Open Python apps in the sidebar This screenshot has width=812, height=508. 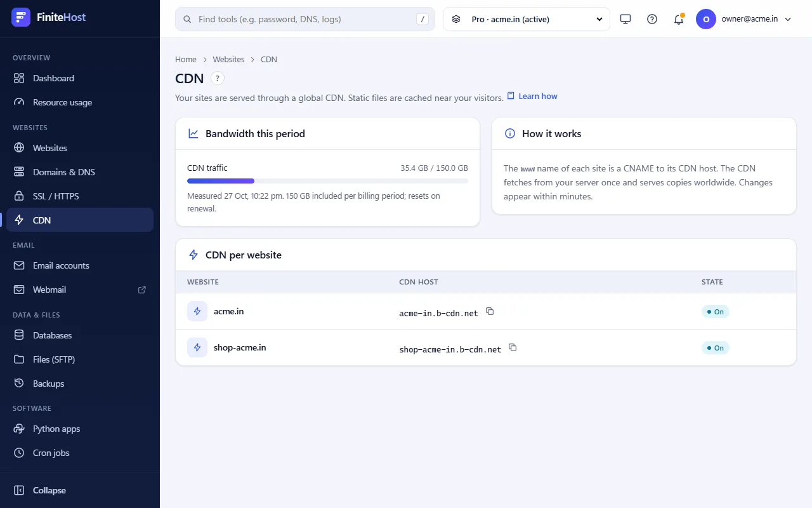(x=80, y=429)
